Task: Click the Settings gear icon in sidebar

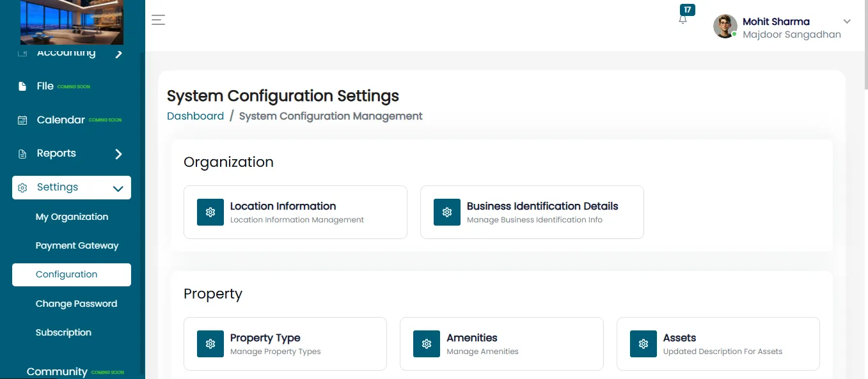Action: click(22, 188)
